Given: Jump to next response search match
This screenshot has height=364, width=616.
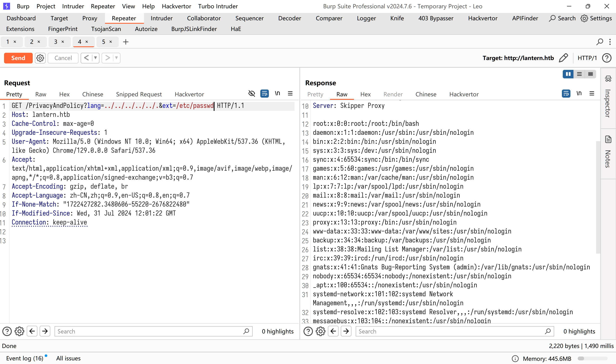Looking at the screenshot, I should pos(346,331).
